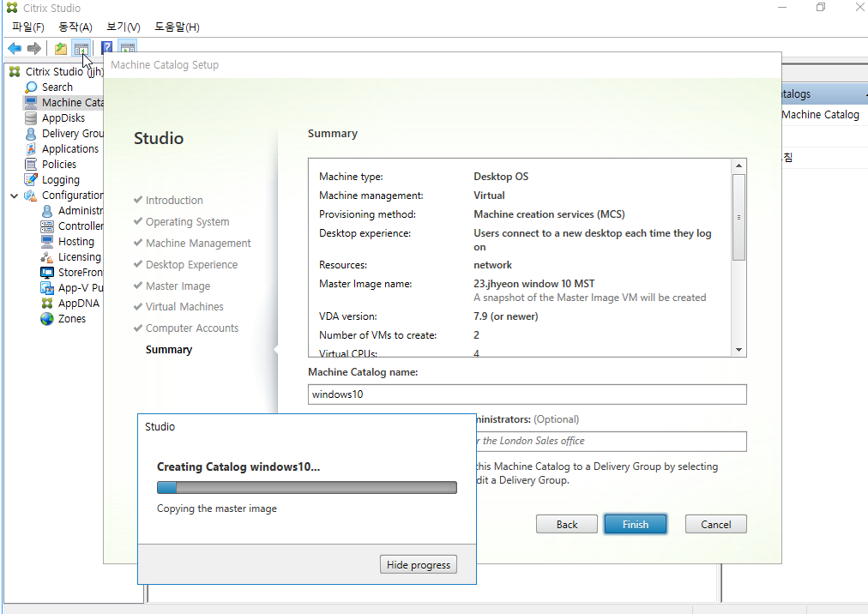This screenshot has height=614, width=868.
Task: Click the 'Copying the master image' status text
Action: pyautogui.click(x=216, y=509)
